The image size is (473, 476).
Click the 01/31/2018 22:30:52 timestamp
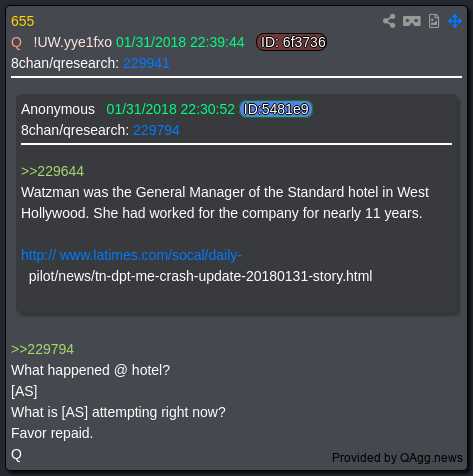click(170, 109)
